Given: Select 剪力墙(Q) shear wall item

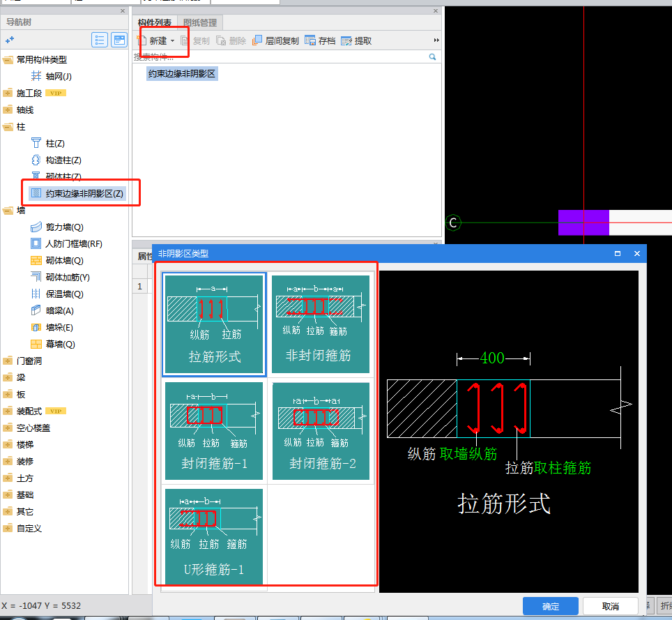Looking at the screenshot, I should pos(57,227).
